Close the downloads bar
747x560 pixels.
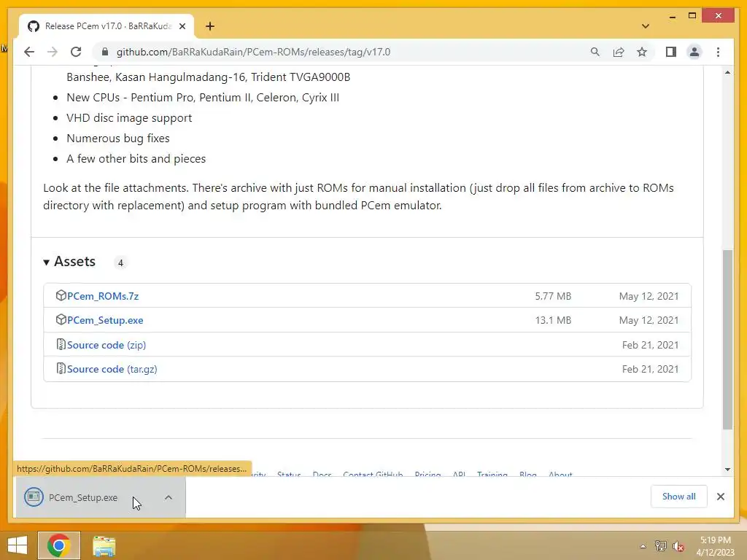point(720,497)
